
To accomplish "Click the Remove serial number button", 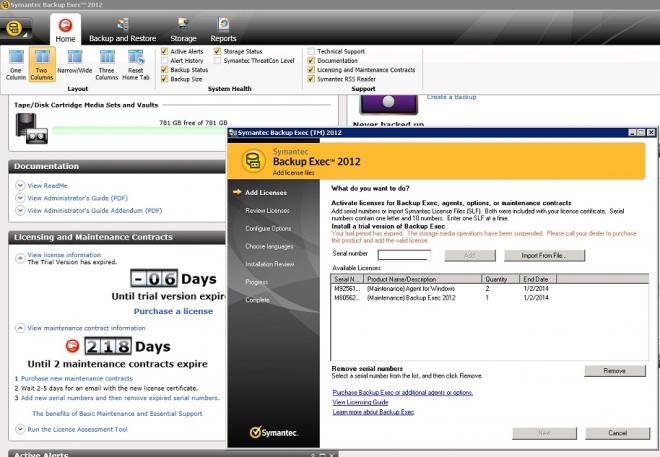I will point(615,371).
